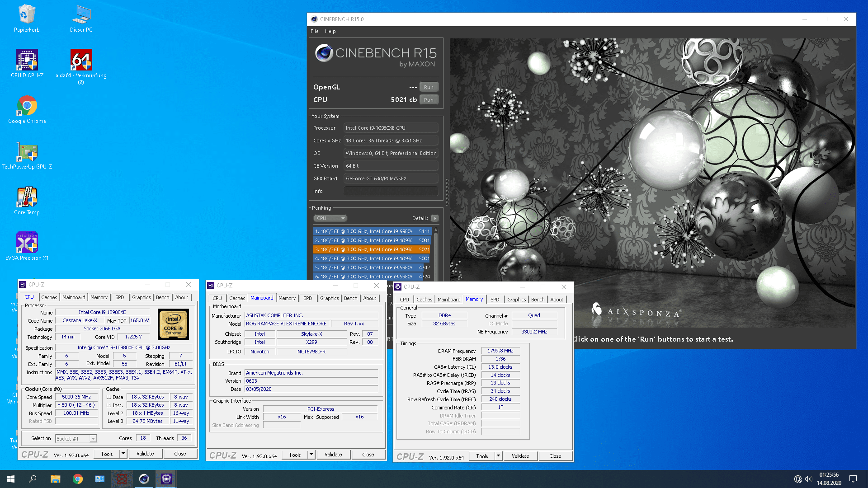Launch EVGA Precision X1 desktop icon
Viewport: 868px width, 488px height.
(27, 246)
